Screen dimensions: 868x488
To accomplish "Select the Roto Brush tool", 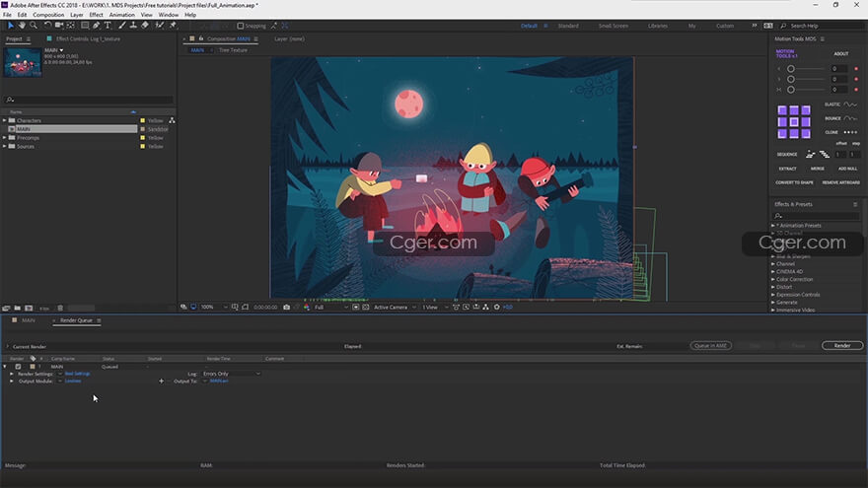I will (x=160, y=26).
